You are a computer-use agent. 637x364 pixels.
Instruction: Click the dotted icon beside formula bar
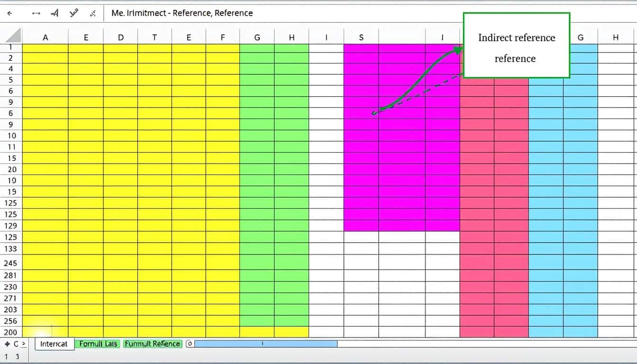(93, 13)
